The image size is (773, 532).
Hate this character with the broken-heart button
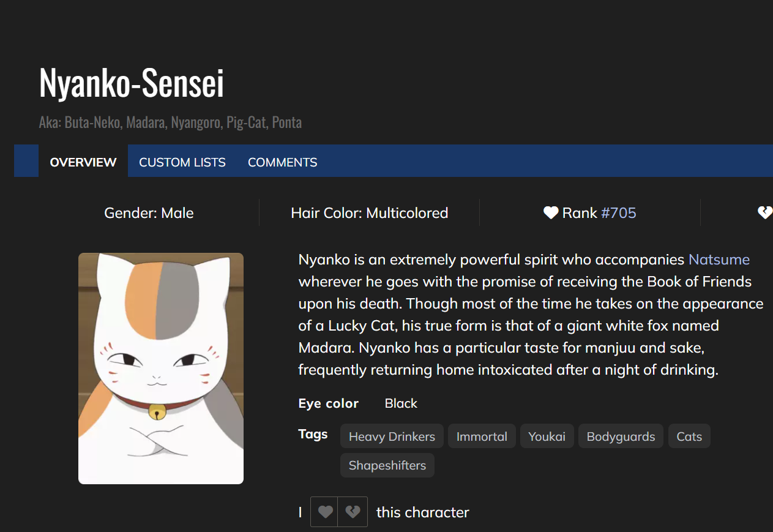(x=353, y=512)
